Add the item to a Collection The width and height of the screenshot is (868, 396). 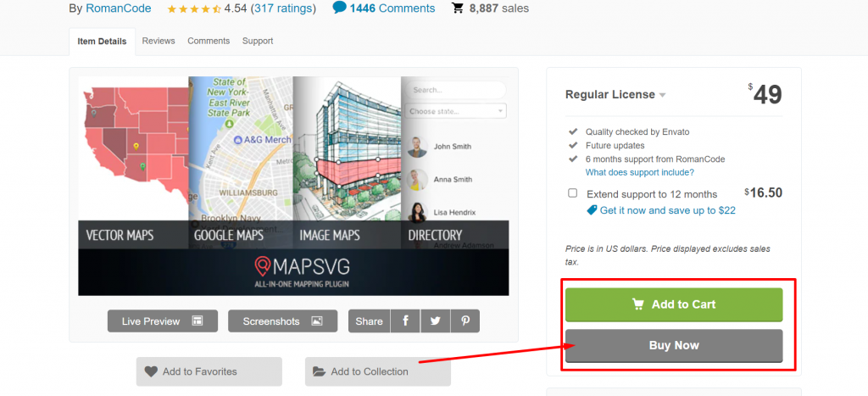click(377, 371)
